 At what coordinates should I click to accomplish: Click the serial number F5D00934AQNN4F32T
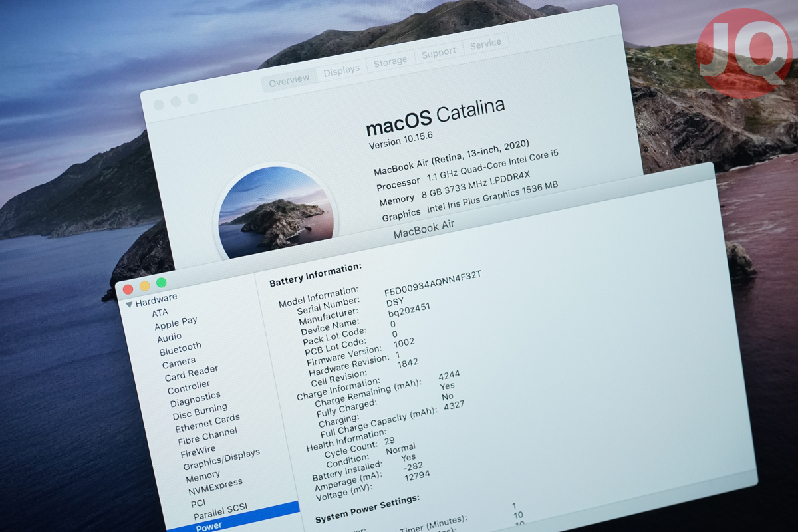(433, 283)
